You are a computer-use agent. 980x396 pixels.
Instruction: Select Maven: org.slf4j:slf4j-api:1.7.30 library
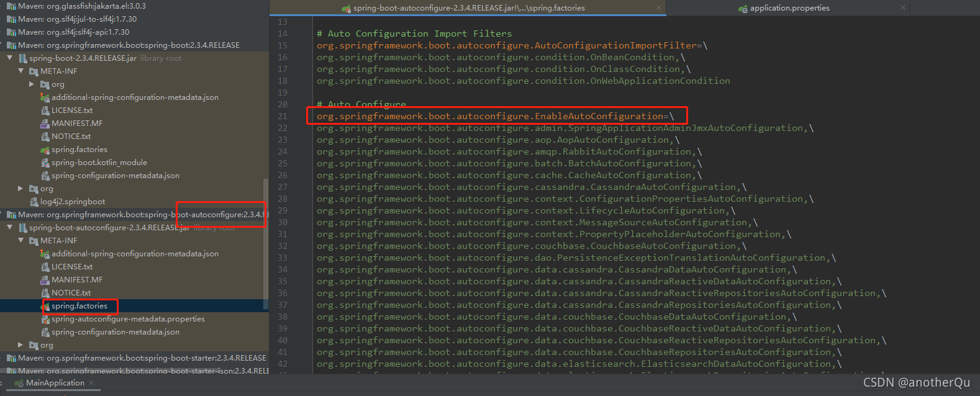click(x=74, y=32)
